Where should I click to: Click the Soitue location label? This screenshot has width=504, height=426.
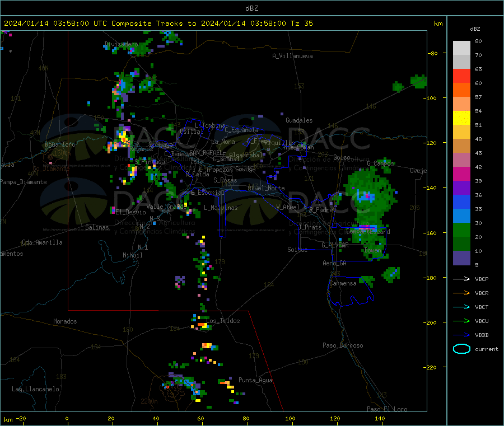pos(297,250)
